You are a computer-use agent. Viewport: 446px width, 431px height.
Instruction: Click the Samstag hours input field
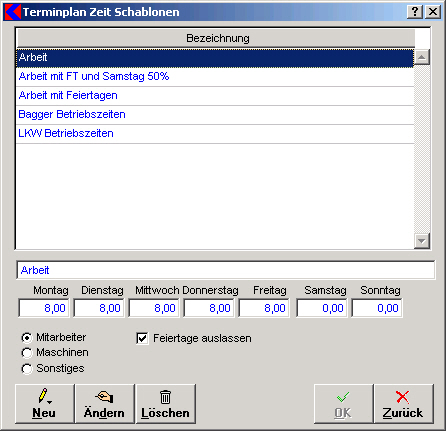[x=322, y=308]
